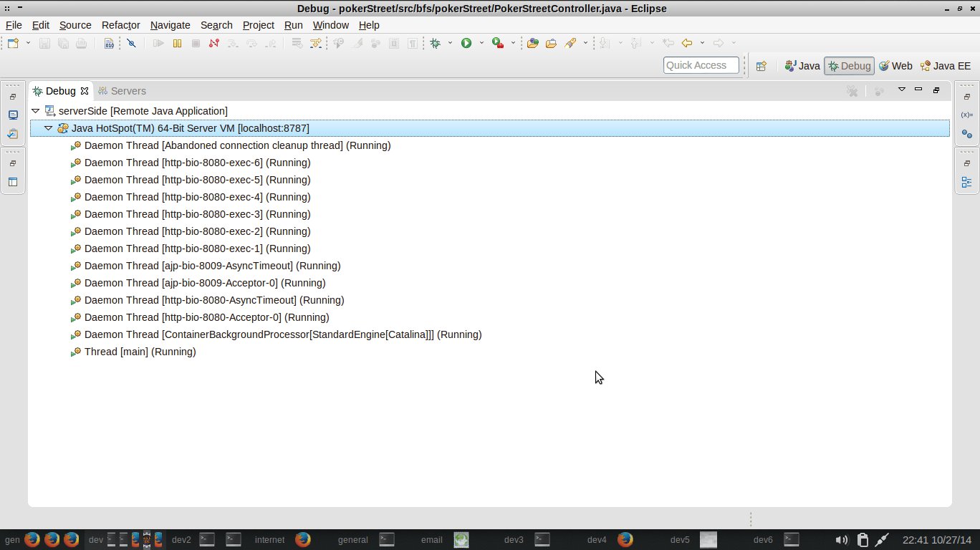The width and height of the screenshot is (980, 550).
Task: Click the green bug Debug launch icon
Action: click(436, 44)
